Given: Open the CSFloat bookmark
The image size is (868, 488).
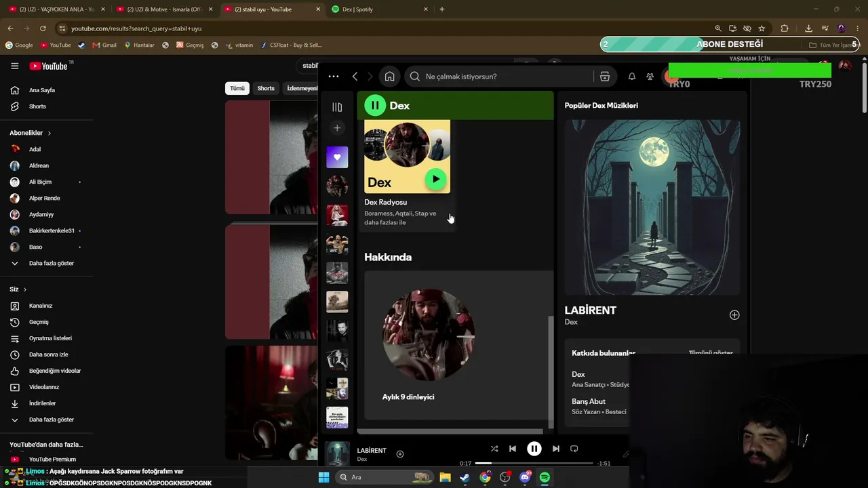Looking at the screenshot, I should coord(291,45).
